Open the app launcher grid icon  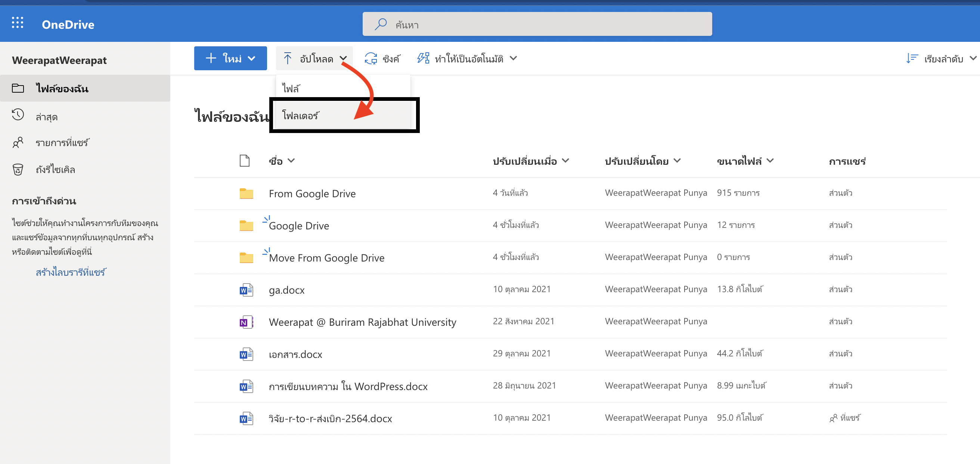click(x=18, y=23)
